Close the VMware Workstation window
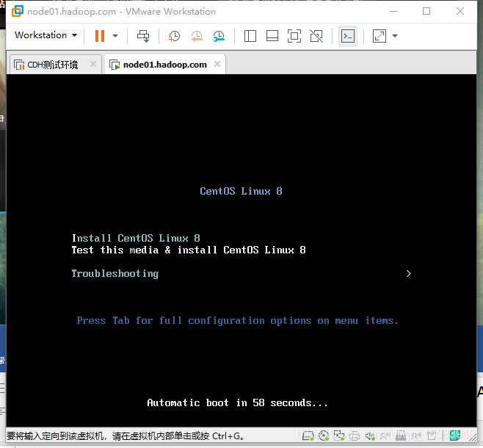The height and width of the screenshot is (448, 483). click(x=460, y=12)
